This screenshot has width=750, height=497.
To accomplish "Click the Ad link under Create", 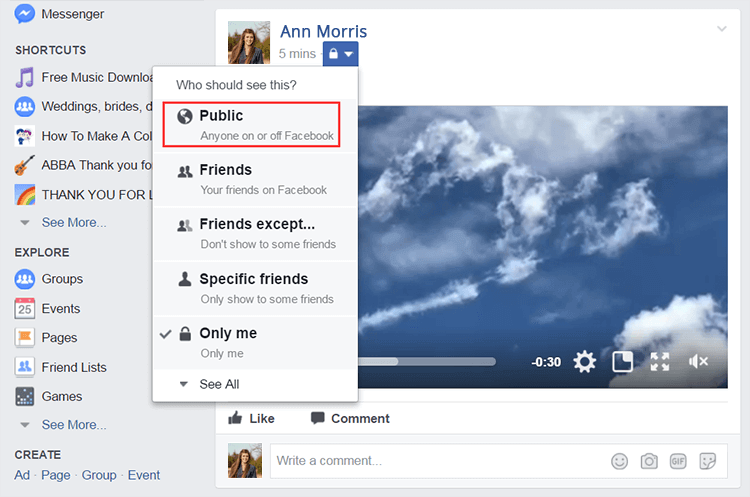I will (x=22, y=475).
